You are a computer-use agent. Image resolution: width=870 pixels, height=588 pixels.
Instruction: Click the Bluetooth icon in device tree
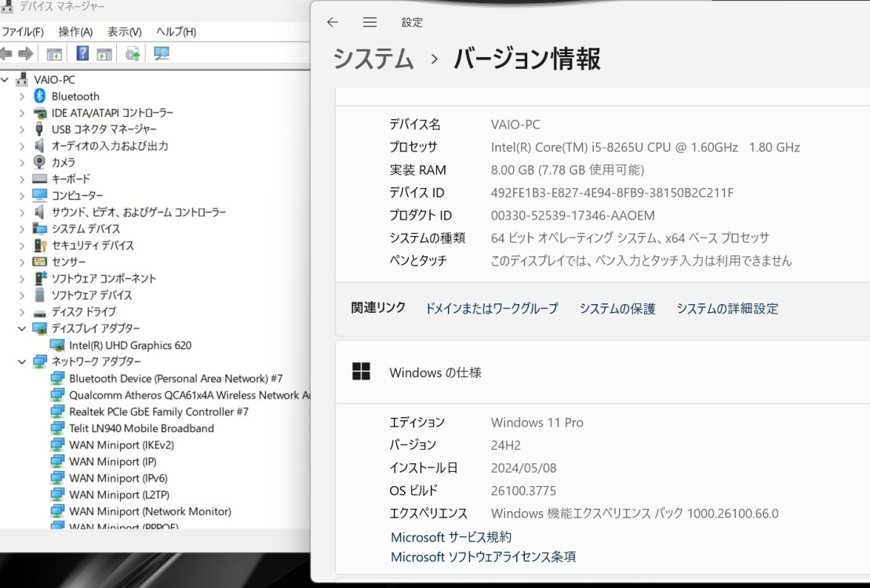coord(39,96)
